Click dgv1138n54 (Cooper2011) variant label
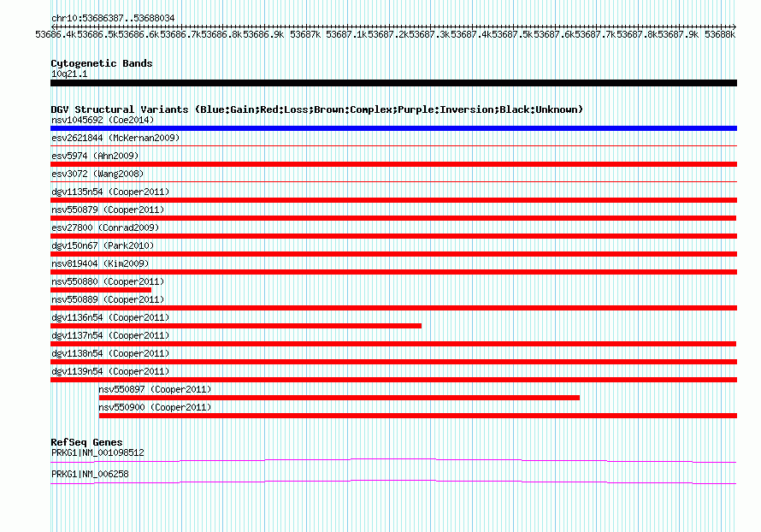 coord(110,353)
